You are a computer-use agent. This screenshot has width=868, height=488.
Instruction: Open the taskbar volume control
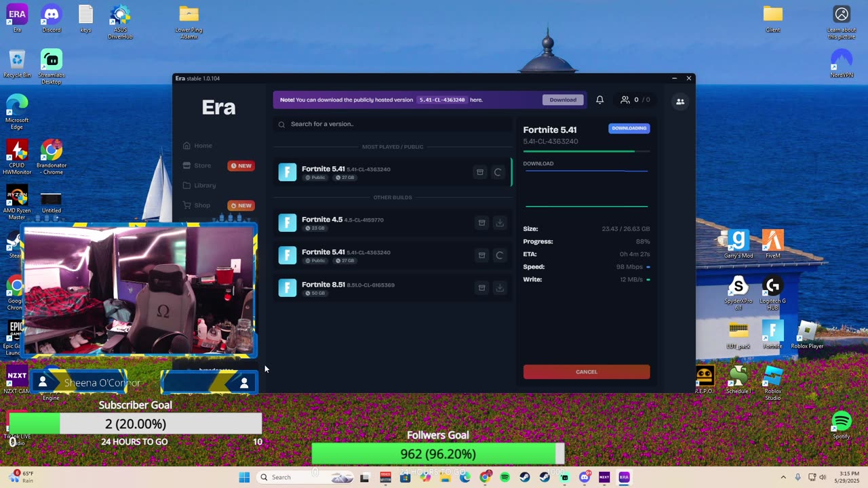point(823,477)
